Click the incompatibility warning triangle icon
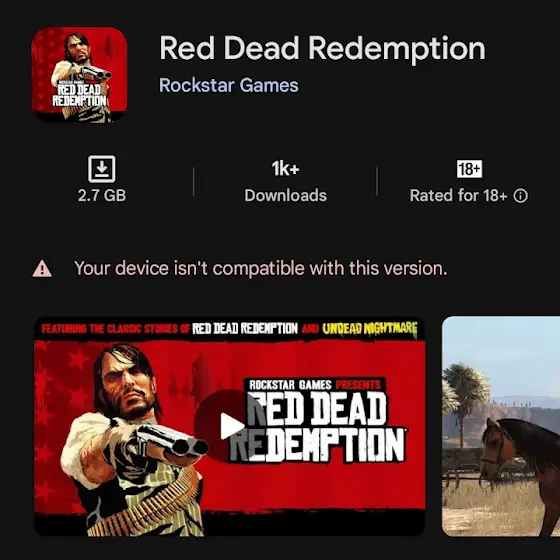This screenshot has height=560, width=560. tap(42, 269)
